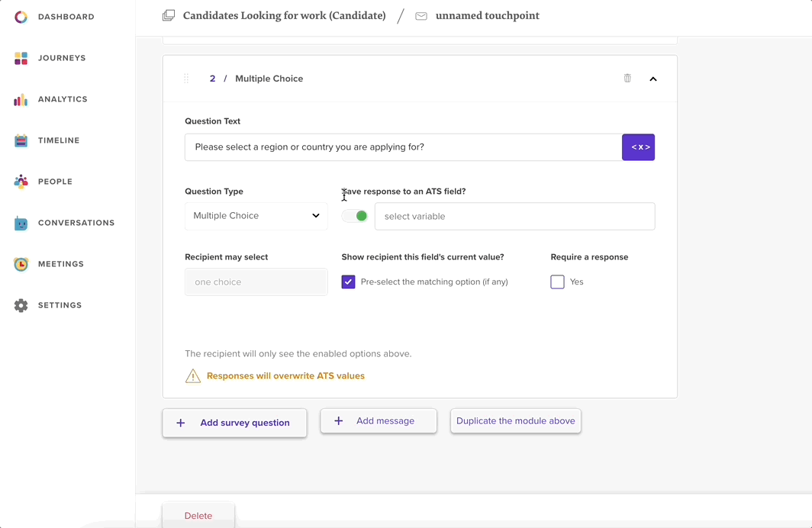This screenshot has height=528, width=812.
Task: Delete question 2 with trash icon
Action: (x=627, y=78)
